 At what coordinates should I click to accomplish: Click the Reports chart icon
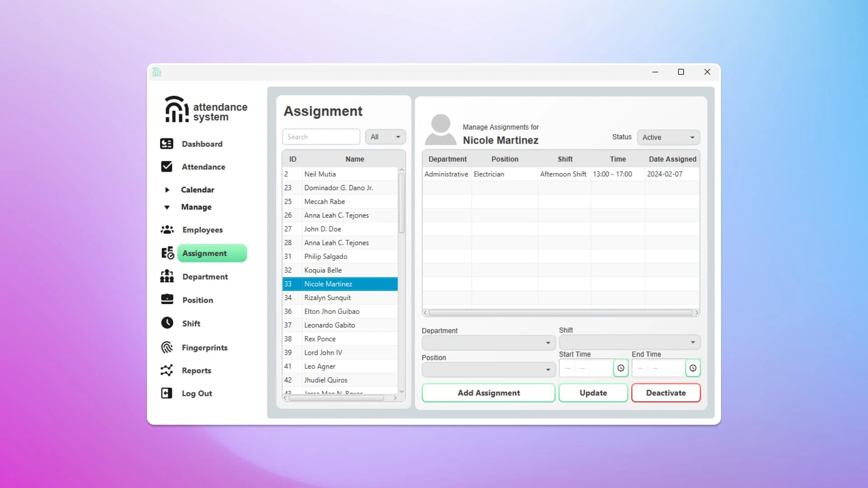pyautogui.click(x=167, y=370)
